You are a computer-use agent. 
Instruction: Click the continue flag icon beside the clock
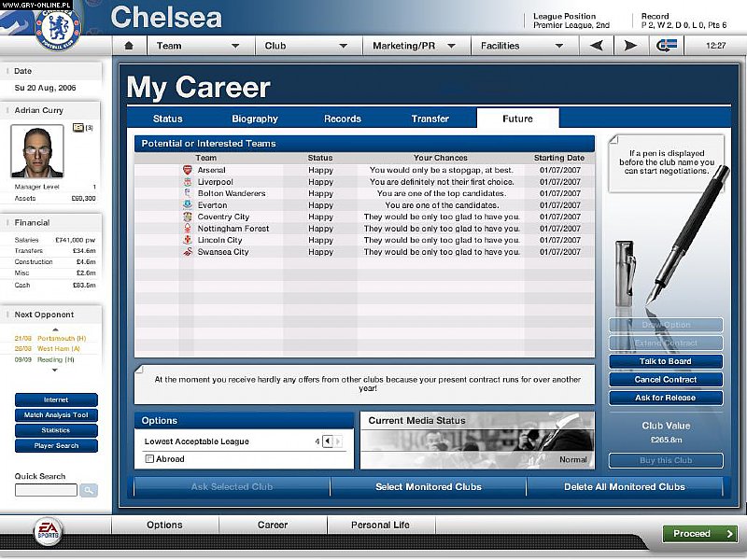(x=666, y=44)
